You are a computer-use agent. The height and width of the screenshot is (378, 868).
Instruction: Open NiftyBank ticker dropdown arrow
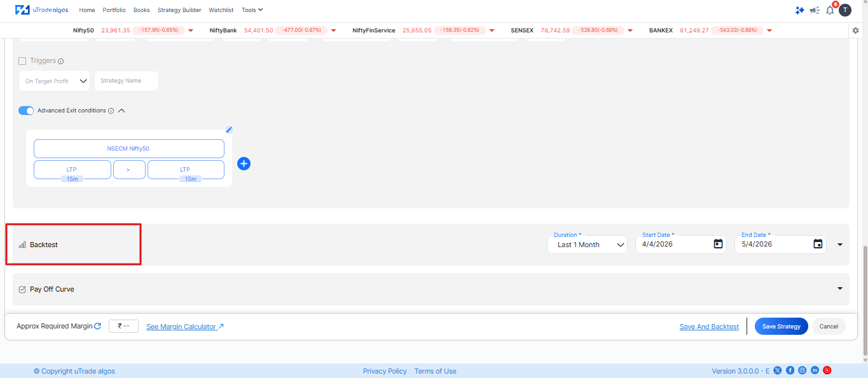pyautogui.click(x=333, y=30)
